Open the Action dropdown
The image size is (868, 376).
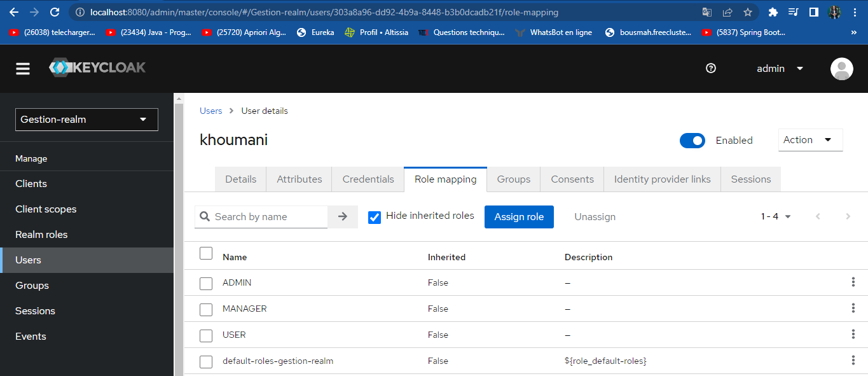tap(810, 139)
